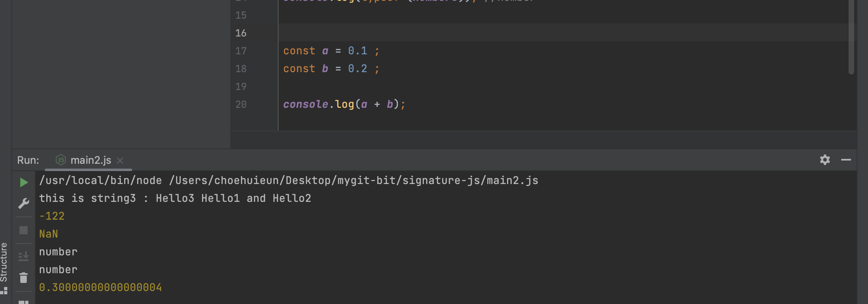Hide the Run tool window
The image size is (868, 304).
(x=846, y=160)
